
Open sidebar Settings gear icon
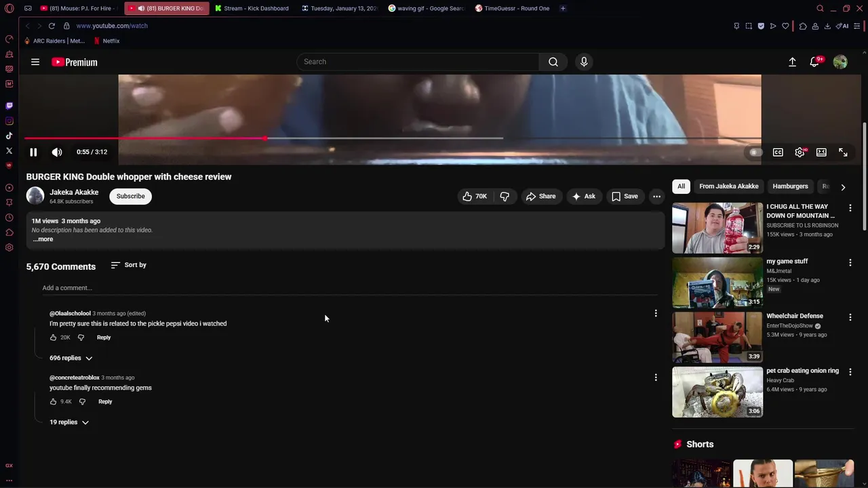click(9, 247)
